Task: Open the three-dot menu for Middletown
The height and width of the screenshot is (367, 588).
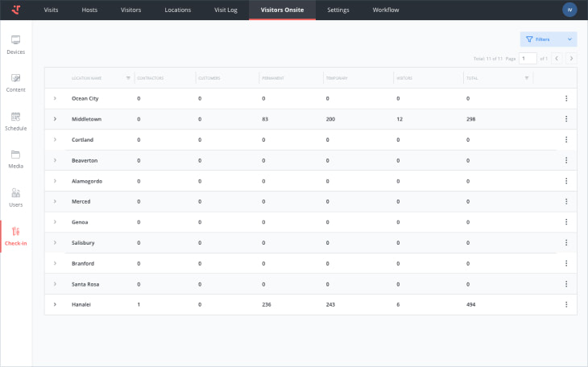Action: point(566,119)
